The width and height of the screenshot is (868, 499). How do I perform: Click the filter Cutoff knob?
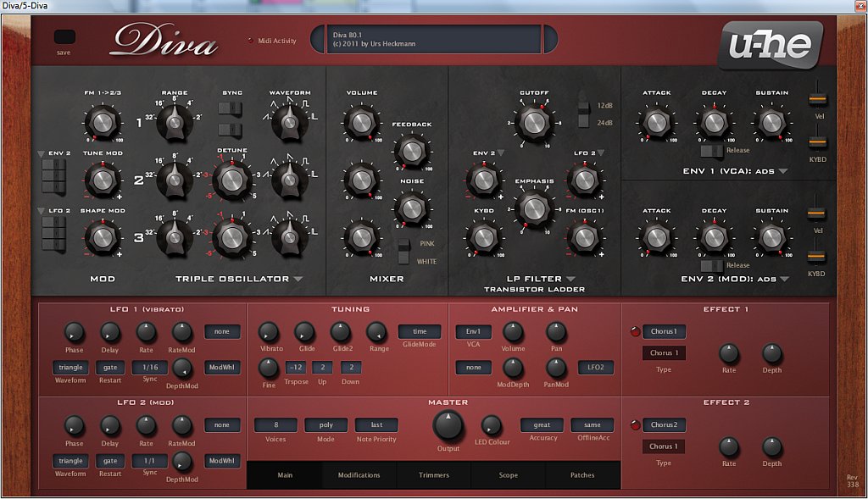pyautogui.click(x=534, y=122)
